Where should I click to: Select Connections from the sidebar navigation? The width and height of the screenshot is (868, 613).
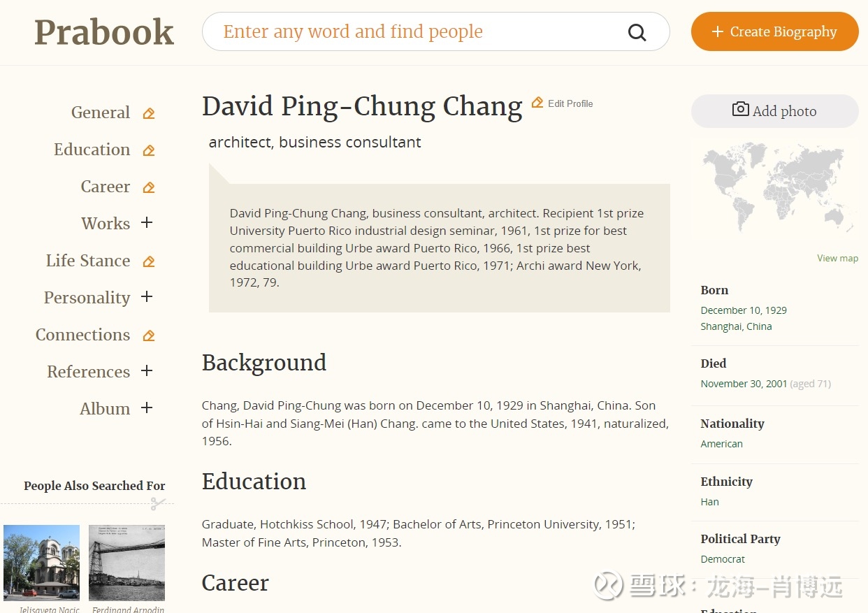pyautogui.click(x=82, y=335)
